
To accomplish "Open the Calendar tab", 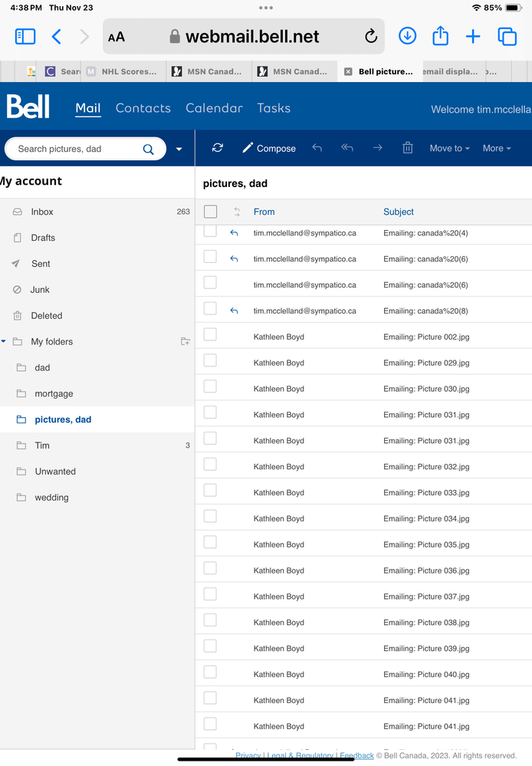I will point(214,108).
